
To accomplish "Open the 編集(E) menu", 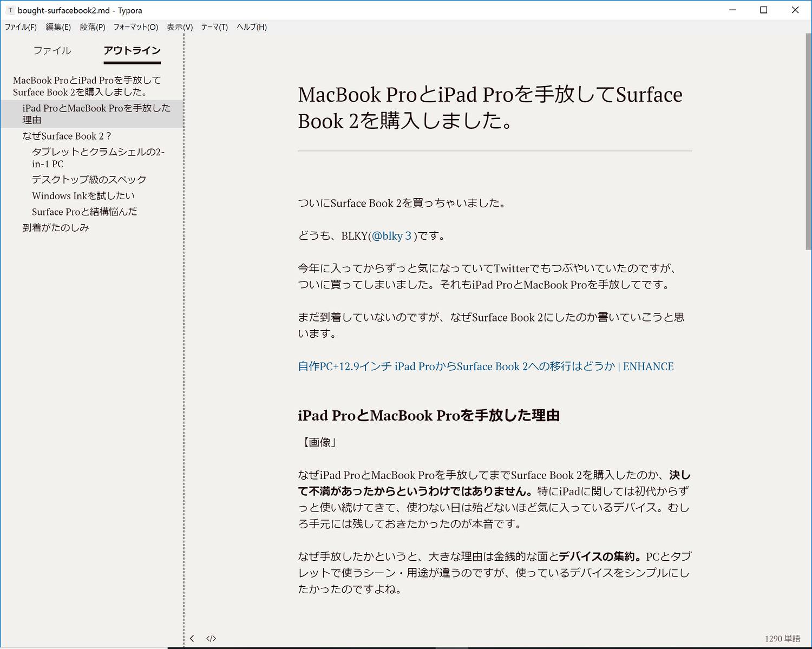I will tap(58, 27).
